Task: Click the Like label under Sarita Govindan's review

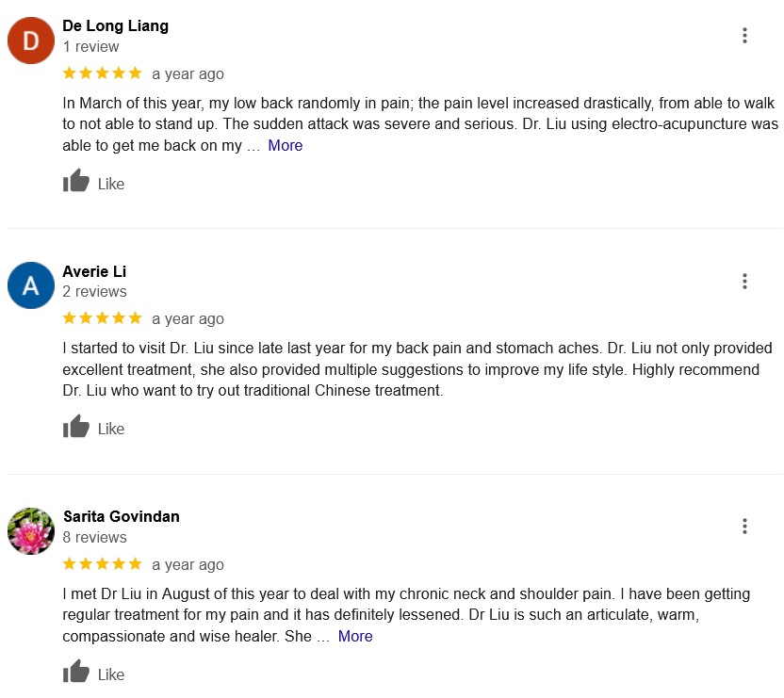Action: click(111, 674)
